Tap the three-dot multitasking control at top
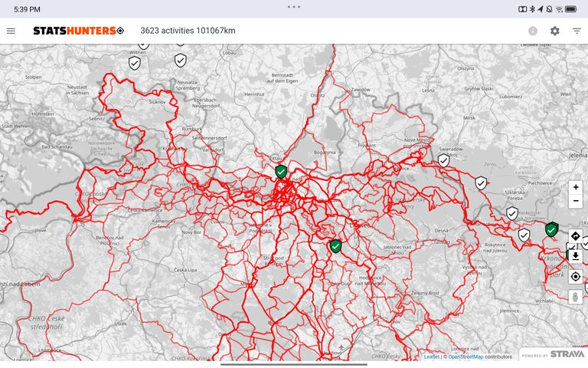 coord(294,6)
